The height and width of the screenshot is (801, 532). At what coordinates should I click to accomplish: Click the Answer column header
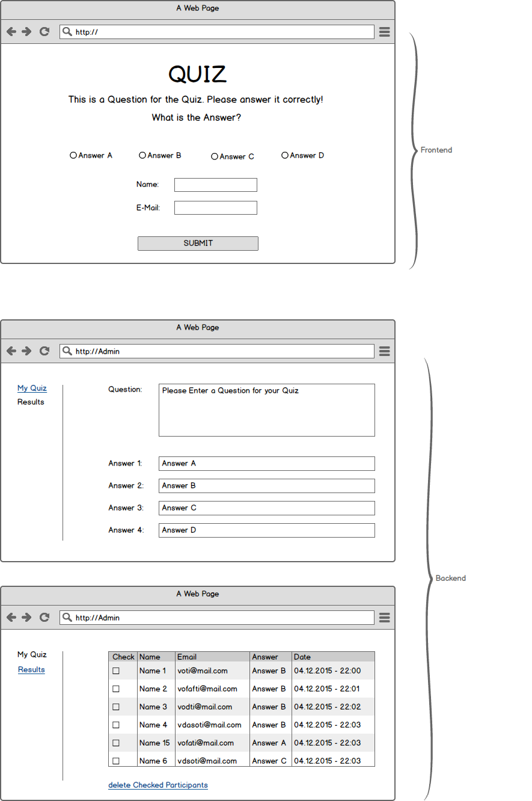tap(271, 657)
